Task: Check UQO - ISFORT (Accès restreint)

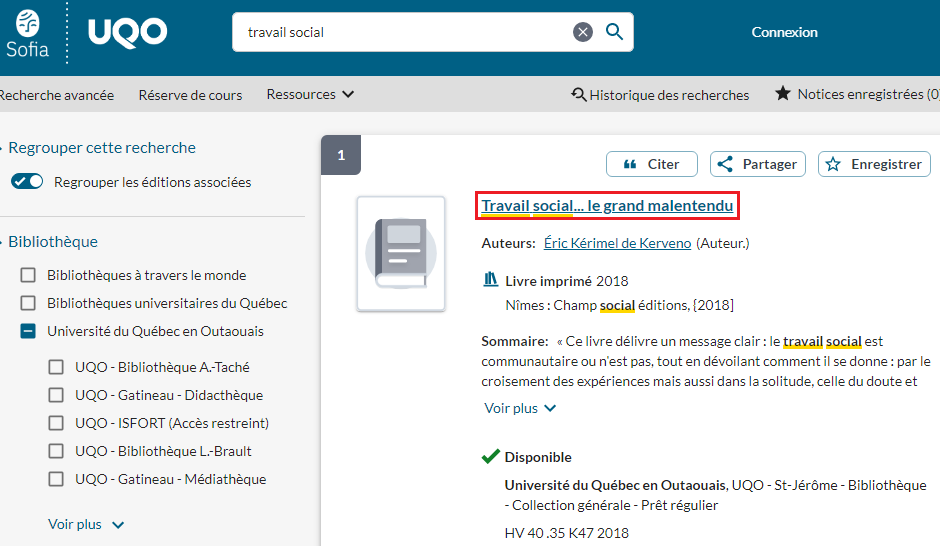Action: click(x=56, y=423)
